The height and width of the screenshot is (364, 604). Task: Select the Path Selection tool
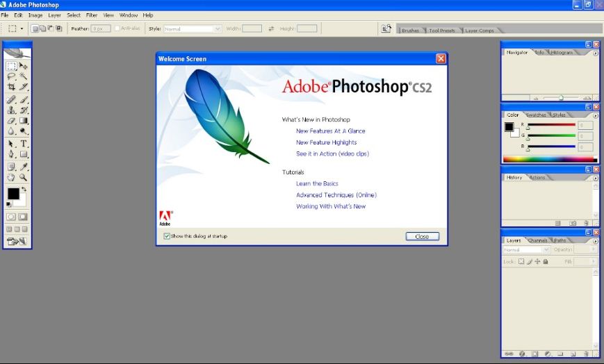tap(12, 144)
